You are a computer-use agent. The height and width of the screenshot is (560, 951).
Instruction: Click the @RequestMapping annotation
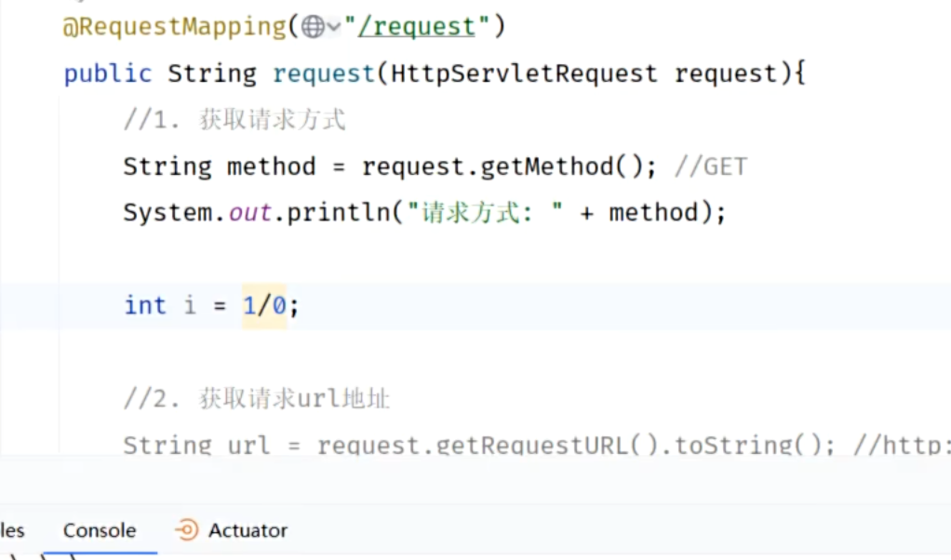tap(175, 27)
